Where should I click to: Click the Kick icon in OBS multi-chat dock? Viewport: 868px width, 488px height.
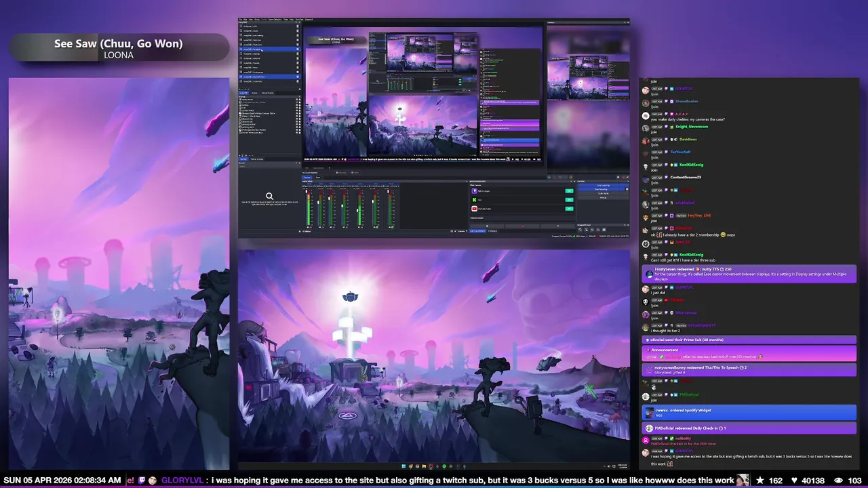click(475, 200)
